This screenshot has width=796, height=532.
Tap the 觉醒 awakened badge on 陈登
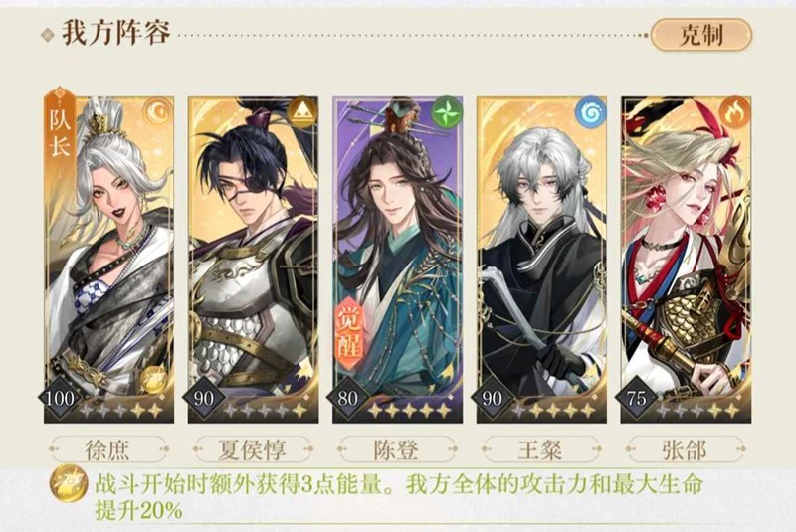coord(349,333)
